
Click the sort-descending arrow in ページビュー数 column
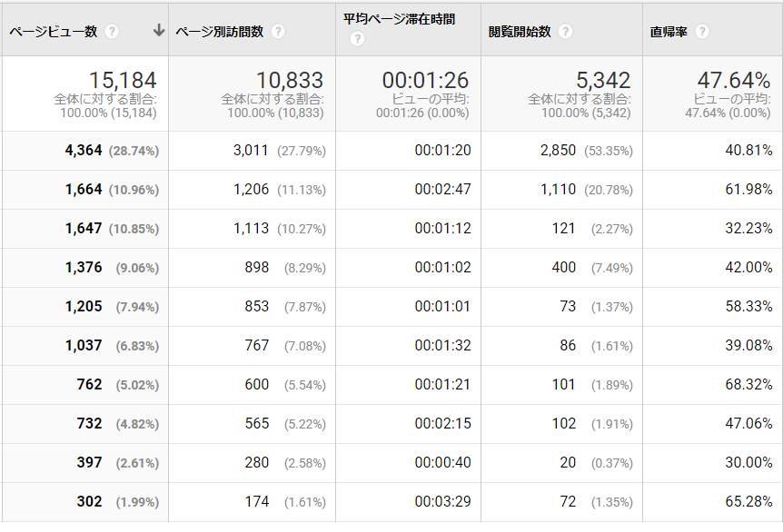pyautogui.click(x=159, y=31)
